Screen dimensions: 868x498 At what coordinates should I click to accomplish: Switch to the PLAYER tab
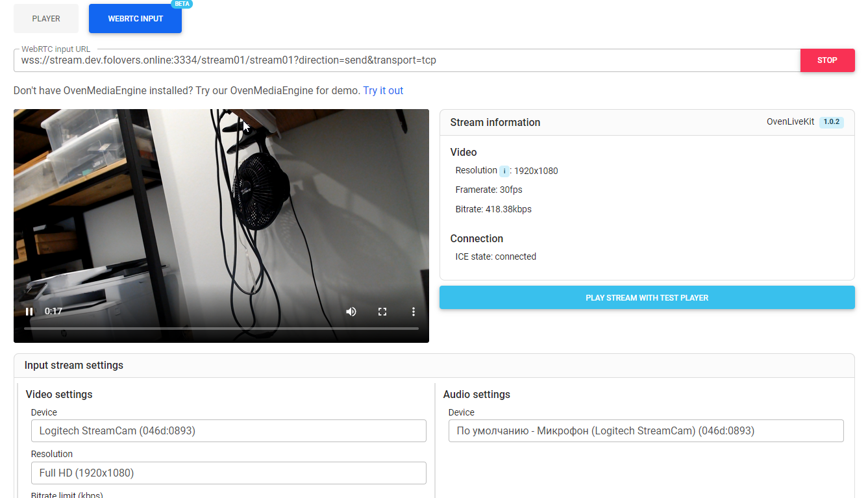coord(45,18)
